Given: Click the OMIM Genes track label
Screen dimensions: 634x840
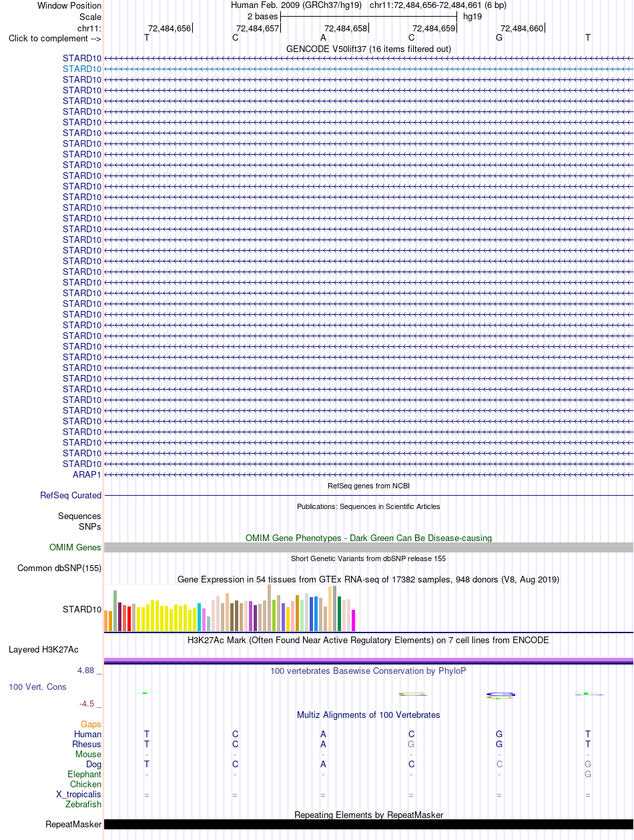Looking at the screenshot, I should click(x=75, y=547).
